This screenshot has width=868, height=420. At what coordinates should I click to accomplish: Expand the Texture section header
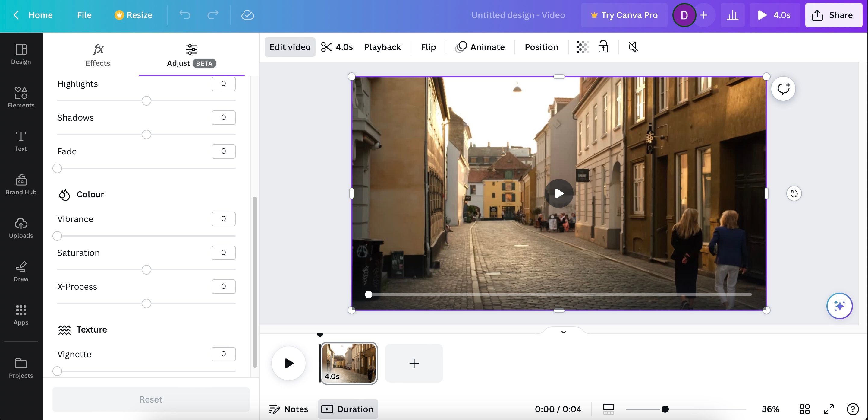tap(91, 329)
